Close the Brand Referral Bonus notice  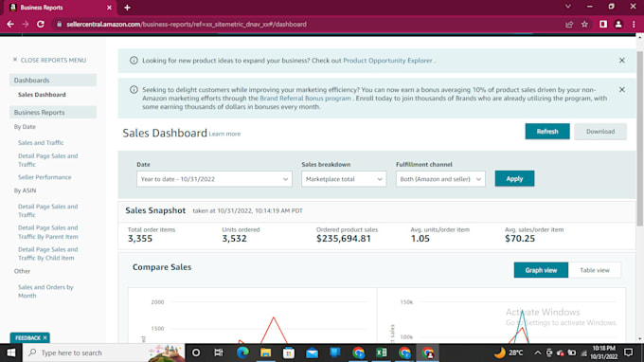tap(622, 90)
